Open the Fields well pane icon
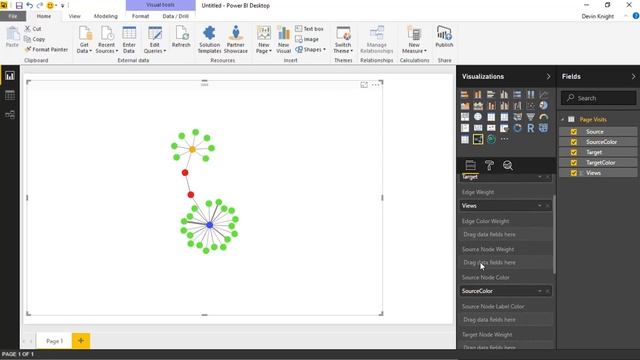This screenshot has height=360, width=640. pyautogui.click(x=470, y=165)
